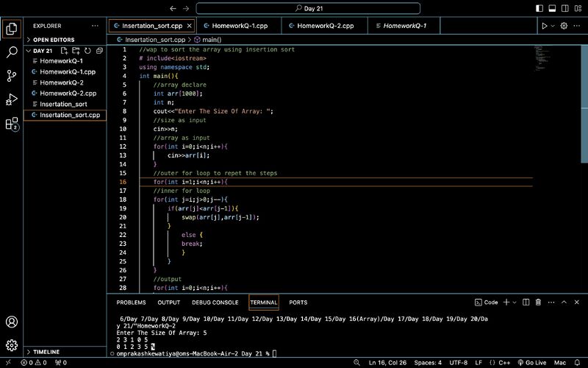Switch to HomeworkQ-1 text file tab
The height and width of the screenshot is (368, 588).
pyautogui.click(x=404, y=26)
